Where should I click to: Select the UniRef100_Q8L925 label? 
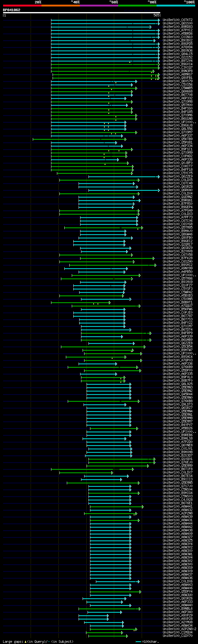pyautogui.click(x=178, y=384)
